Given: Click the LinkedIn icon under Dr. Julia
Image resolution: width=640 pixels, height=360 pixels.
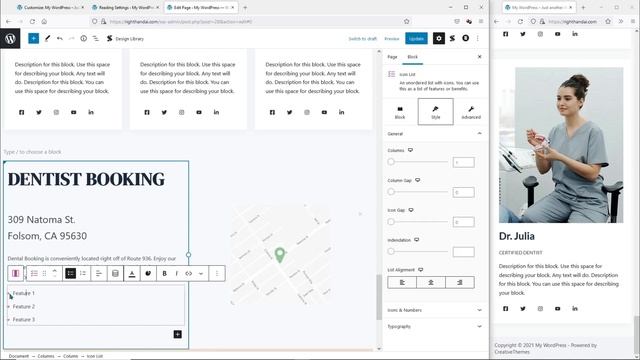Looking at the screenshot, I should coord(575,309).
